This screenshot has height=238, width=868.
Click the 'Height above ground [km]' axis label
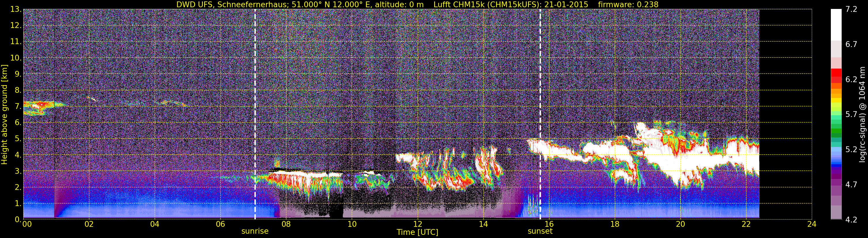click(4, 114)
